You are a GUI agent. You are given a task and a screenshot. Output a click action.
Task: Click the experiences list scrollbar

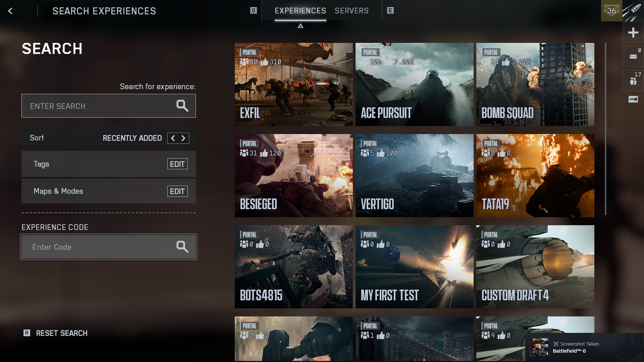pos(605,129)
